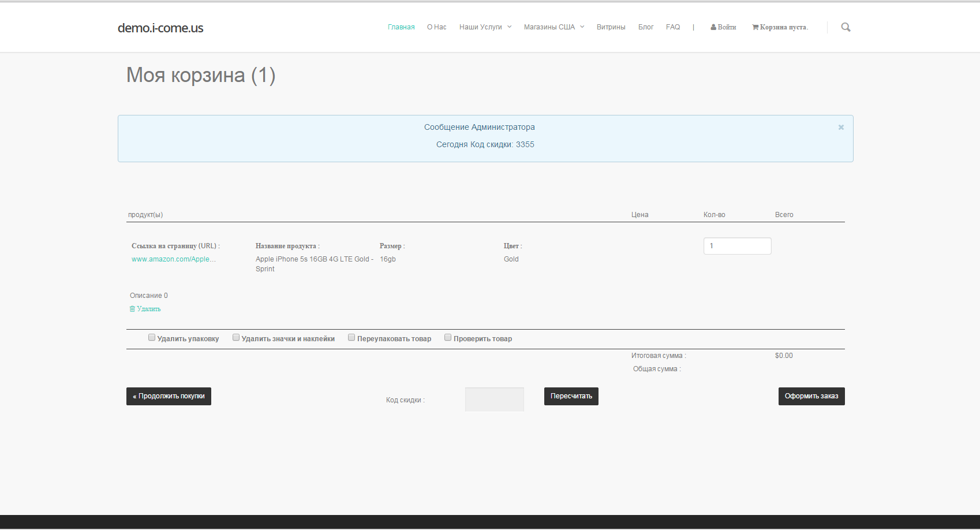This screenshot has width=980, height=530.
Task: Dismiss the administrator message with the X
Action: point(841,127)
